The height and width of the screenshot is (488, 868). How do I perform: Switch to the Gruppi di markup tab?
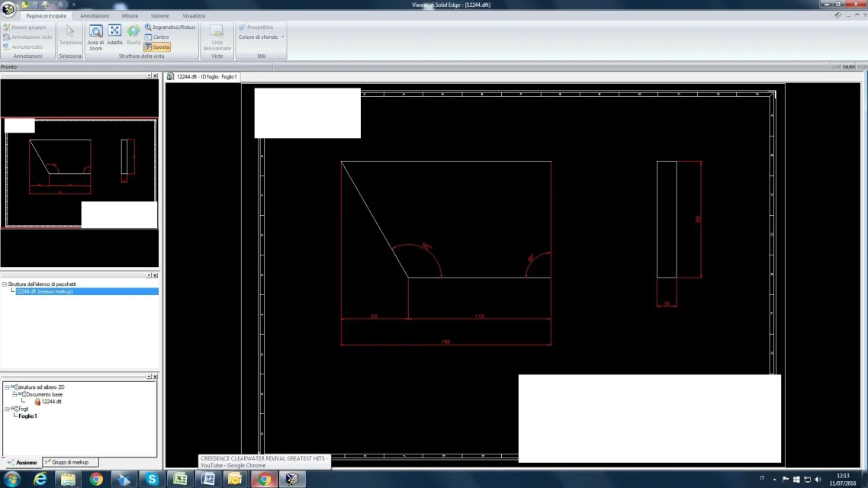(70, 462)
